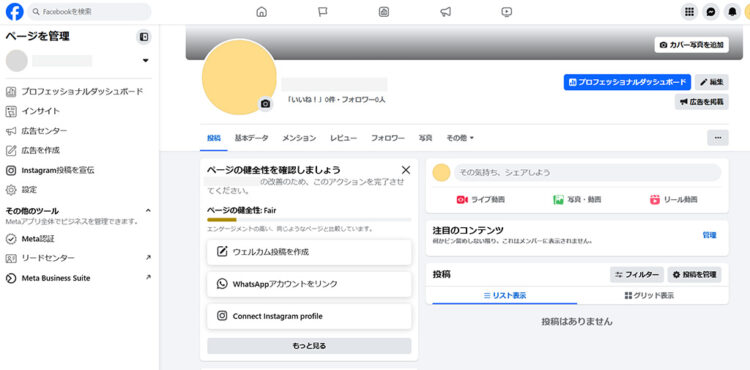Image resolution: width=750 pixels, height=370 pixels.
Task: Open the three-dots more options button
Action: coord(717,138)
